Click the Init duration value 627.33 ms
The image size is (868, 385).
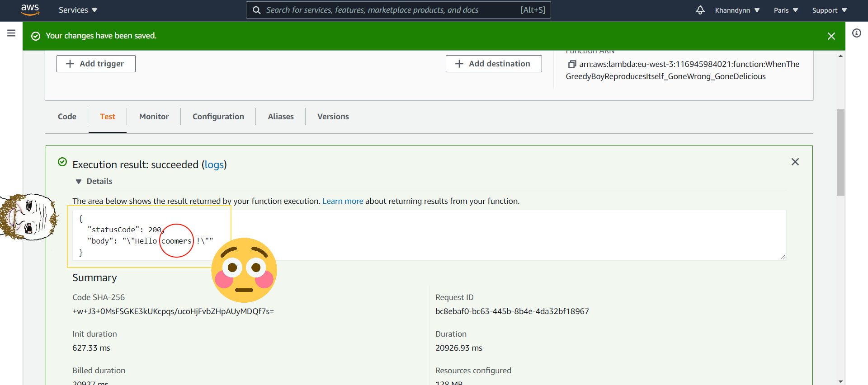[x=91, y=348]
